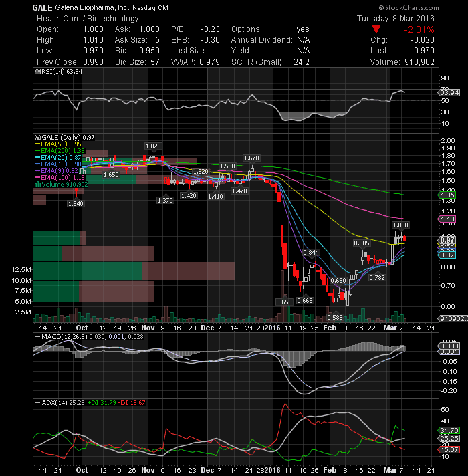Select the Chg value -0.020
468x476 pixels.
click(x=422, y=40)
